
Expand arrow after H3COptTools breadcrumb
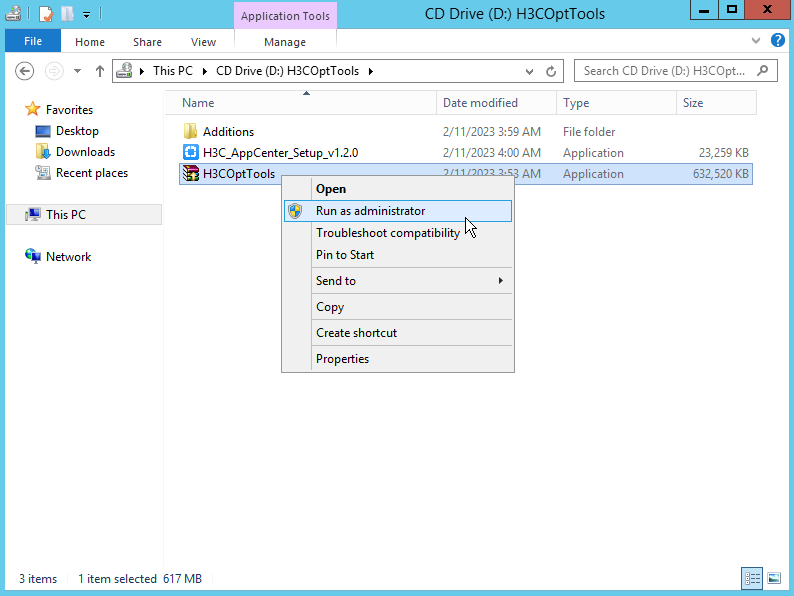point(371,71)
